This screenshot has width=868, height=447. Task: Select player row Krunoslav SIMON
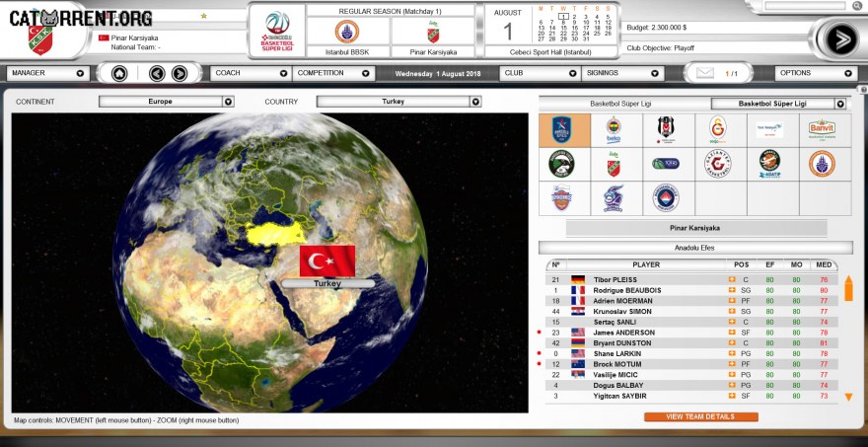click(691, 311)
